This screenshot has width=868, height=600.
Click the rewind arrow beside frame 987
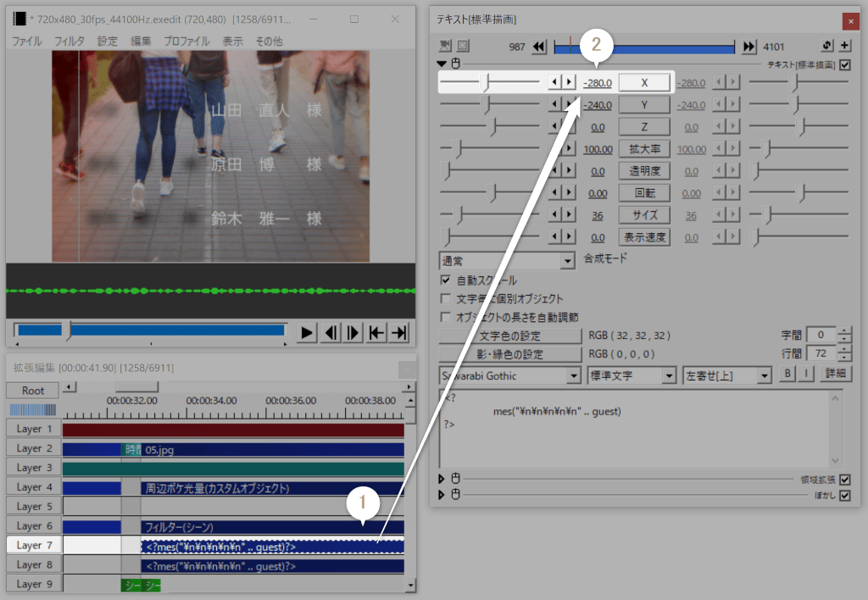(x=539, y=47)
